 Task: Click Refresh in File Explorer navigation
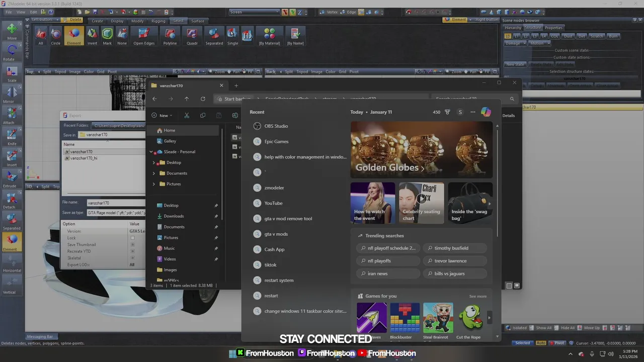tap(203, 99)
